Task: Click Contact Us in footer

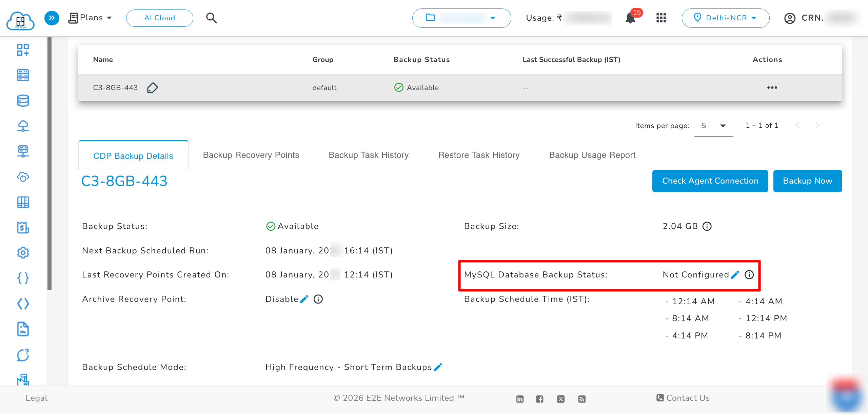Action: click(683, 398)
